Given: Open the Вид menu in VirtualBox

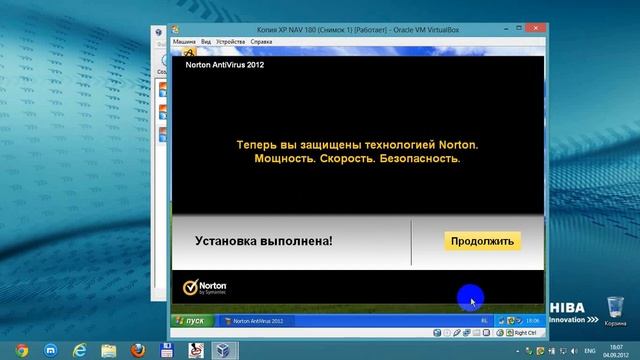Looking at the screenshot, I should (x=206, y=42).
